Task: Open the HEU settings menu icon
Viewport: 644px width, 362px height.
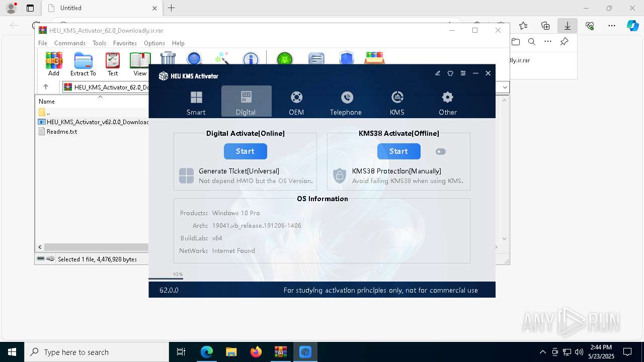Action: 463,73
